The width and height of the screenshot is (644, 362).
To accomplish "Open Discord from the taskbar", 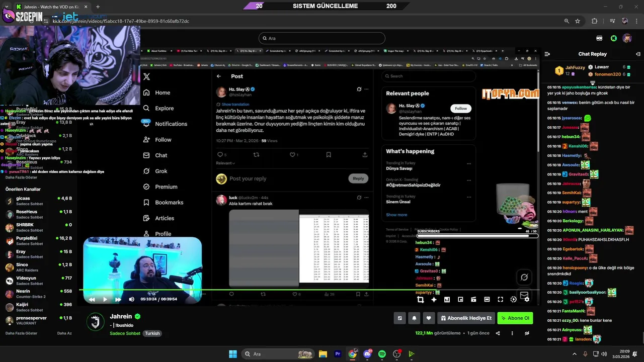I will tap(367, 354).
